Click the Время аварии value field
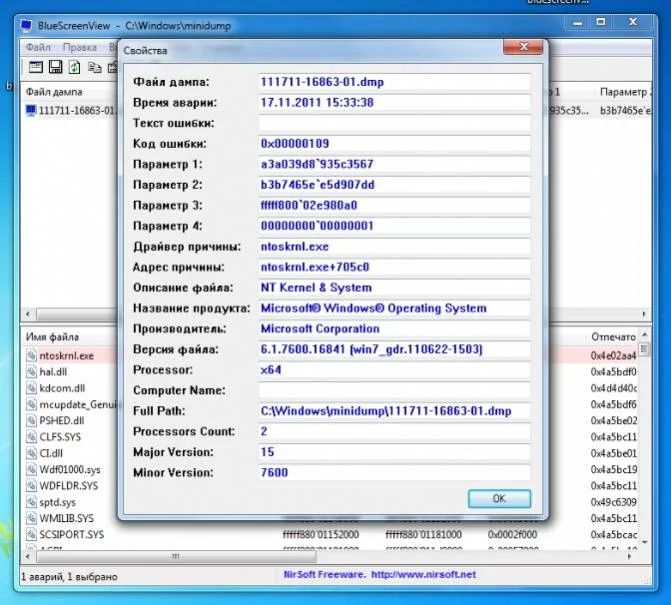Viewport: 671px width, 605px height. tap(395, 102)
